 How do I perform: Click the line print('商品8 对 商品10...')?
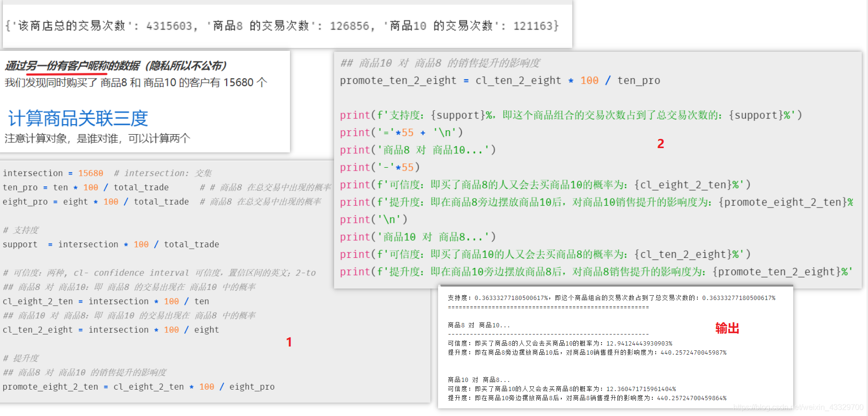(x=417, y=150)
